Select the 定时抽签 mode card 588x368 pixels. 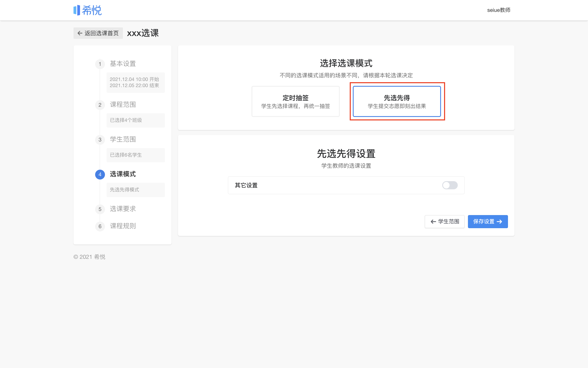[295, 101]
